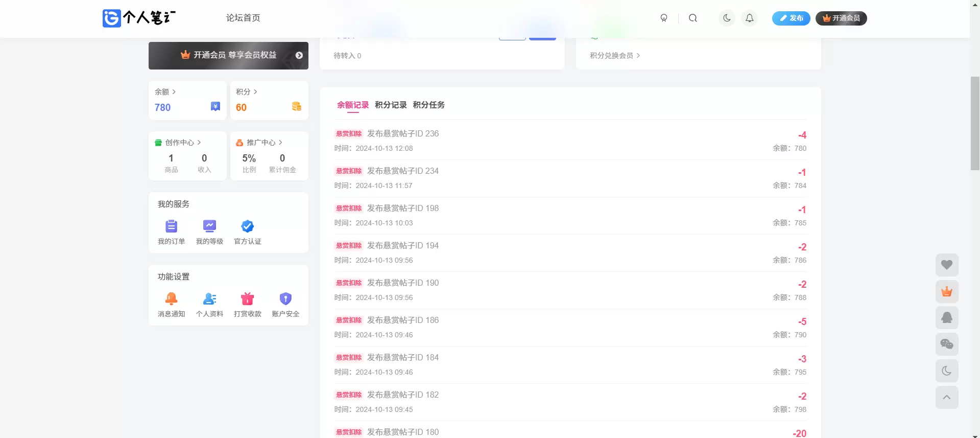The image size is (980, 438).
Task: Click record 发布悬赏帖子ID 236
Action: (x=403, y=133)
